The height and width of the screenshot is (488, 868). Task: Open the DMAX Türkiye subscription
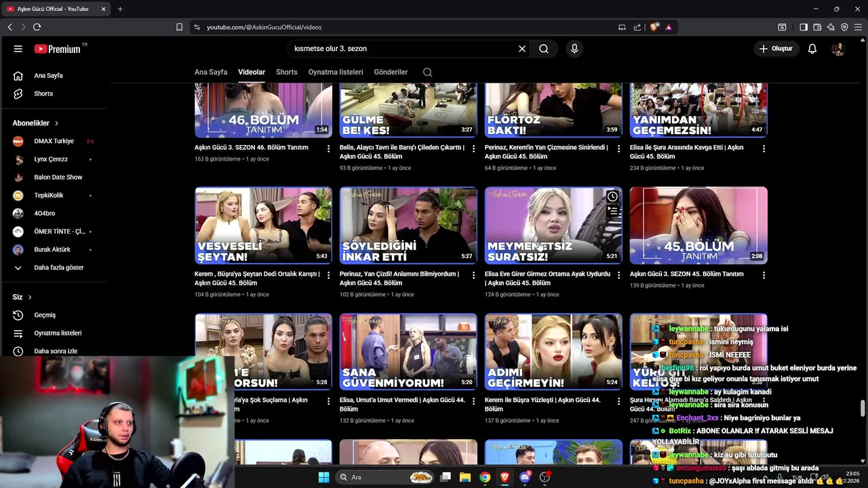53,141
